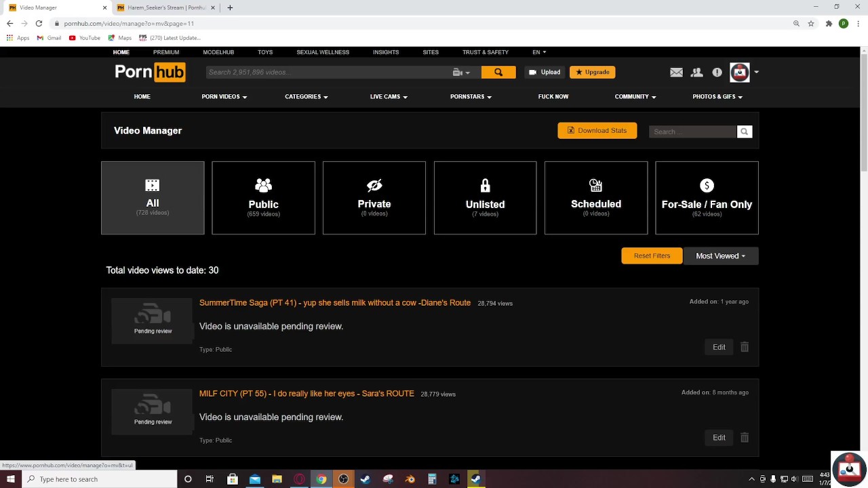
Task: Click the Pornhub logo
Action: (x=150, y=72)
